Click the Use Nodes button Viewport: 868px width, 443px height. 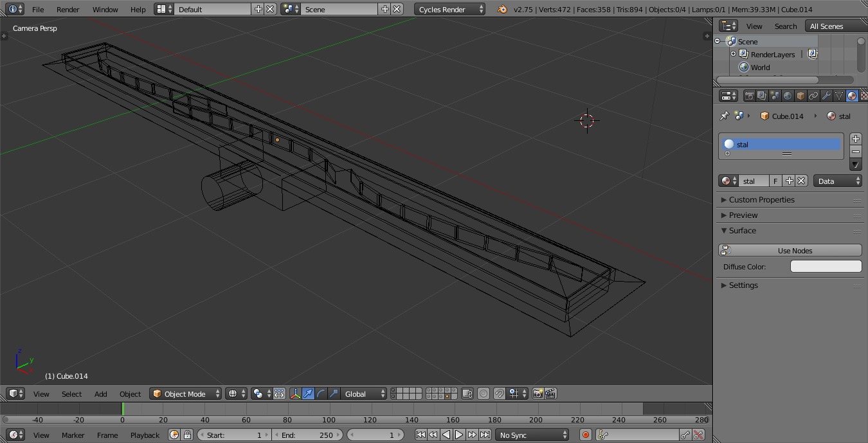790,251
